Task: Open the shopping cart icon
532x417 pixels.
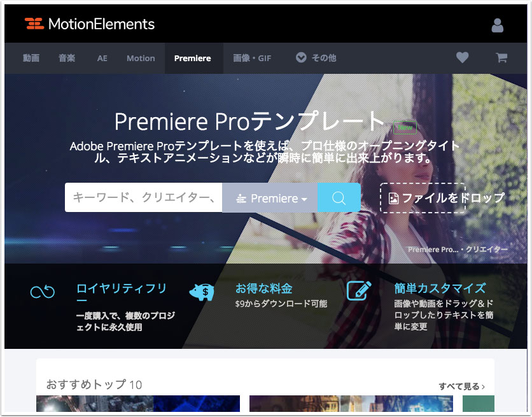Action: click(x=501, y=57)
